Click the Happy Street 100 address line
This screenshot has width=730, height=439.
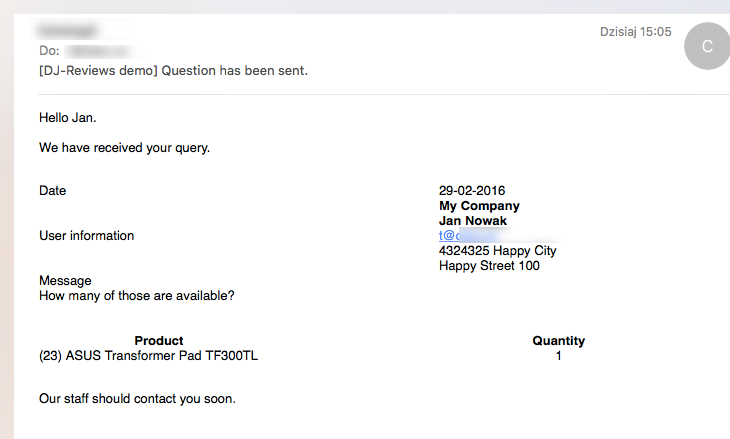pos(489,266)
